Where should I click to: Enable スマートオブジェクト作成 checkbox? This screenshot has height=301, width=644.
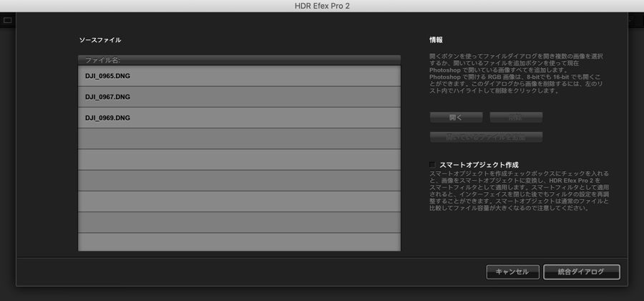[x=432, y=165]
